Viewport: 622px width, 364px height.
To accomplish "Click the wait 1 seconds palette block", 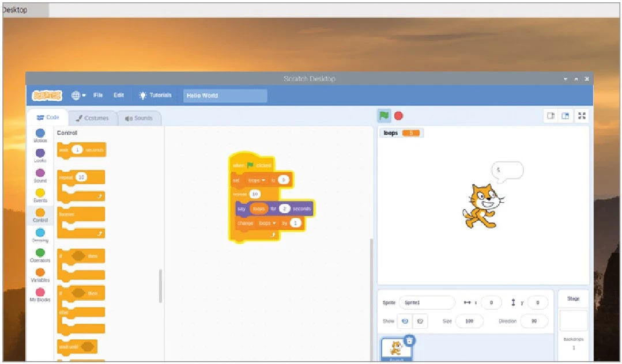I will point(81,150).
